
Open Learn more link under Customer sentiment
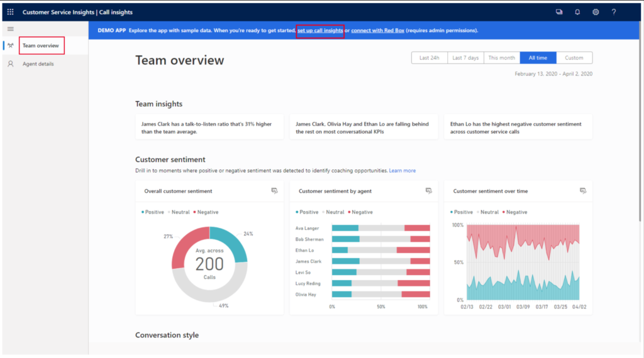coord(402,171)
